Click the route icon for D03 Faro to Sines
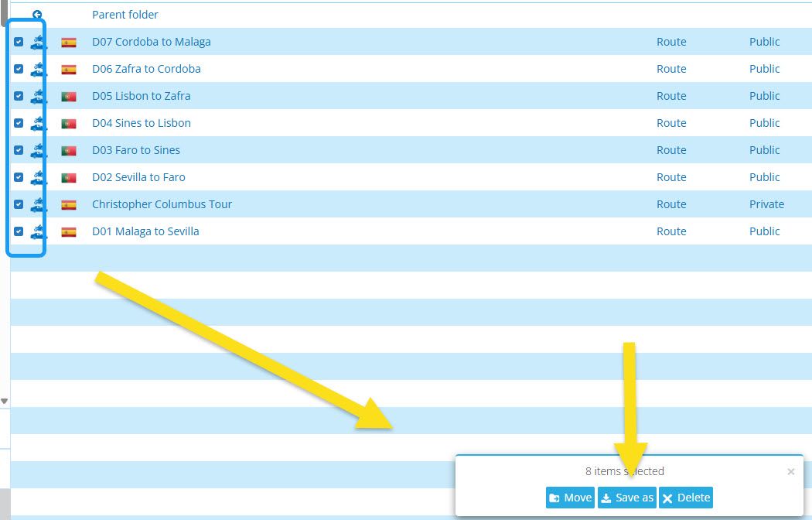 pos(39,150)
